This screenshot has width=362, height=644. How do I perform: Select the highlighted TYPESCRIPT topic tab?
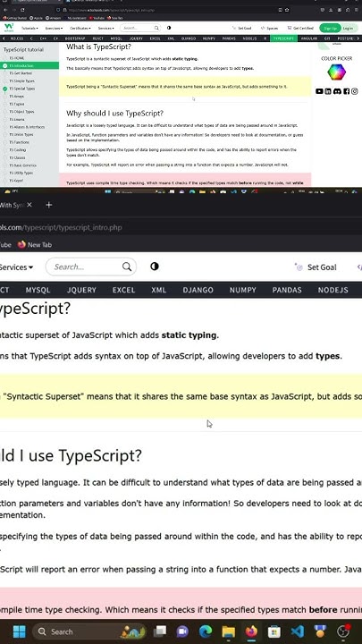pos(284,38)
